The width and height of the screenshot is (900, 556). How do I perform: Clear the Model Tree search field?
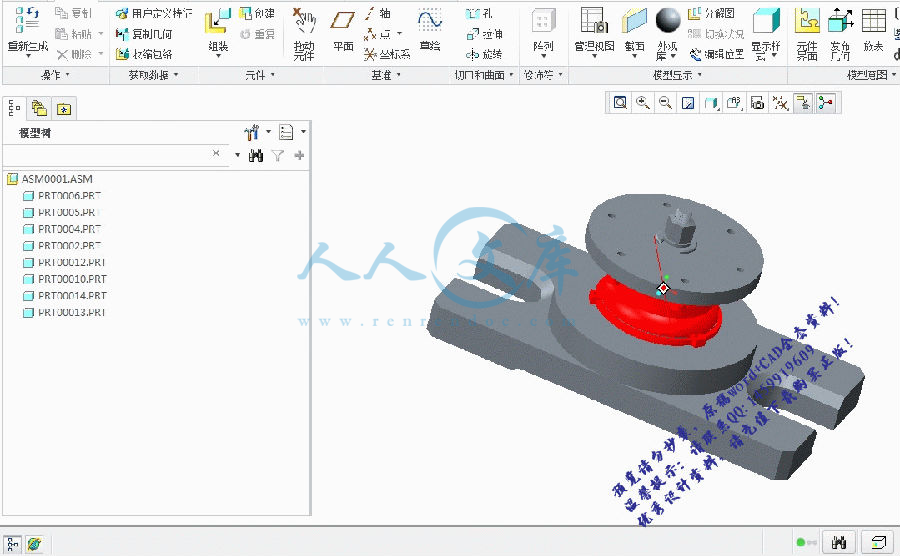point(216,153)
